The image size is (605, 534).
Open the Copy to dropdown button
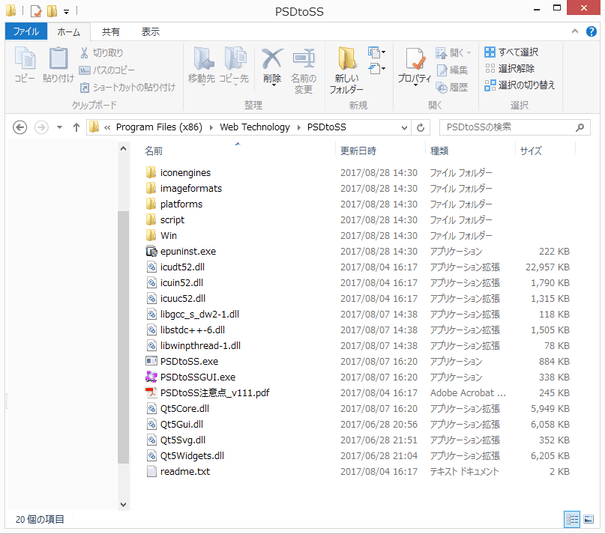click(x=234, y=65)
